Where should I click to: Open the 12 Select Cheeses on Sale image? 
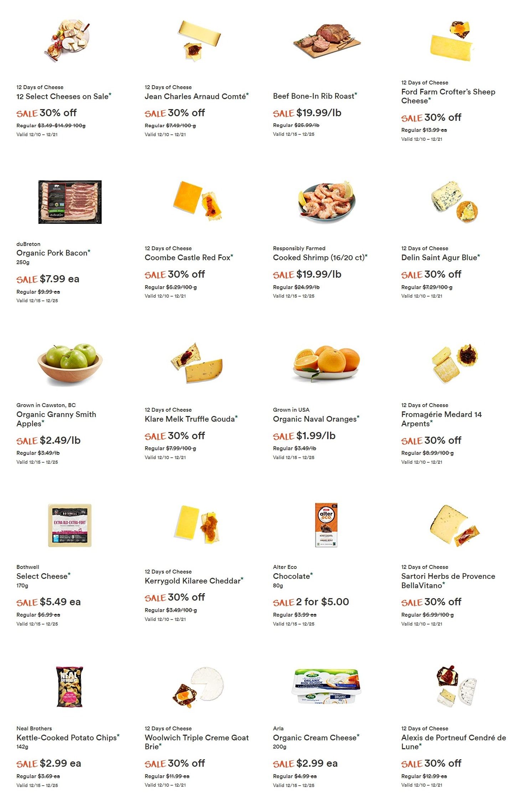(68, 40)
